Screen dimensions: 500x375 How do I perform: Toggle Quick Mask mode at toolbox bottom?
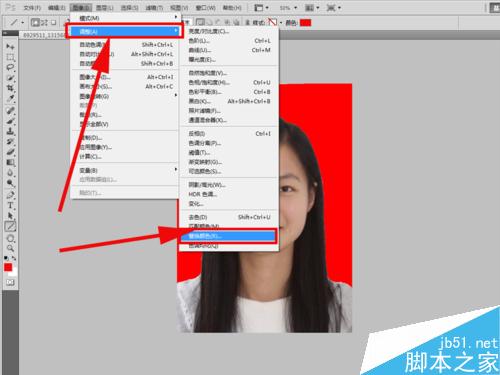coord(10,282)
